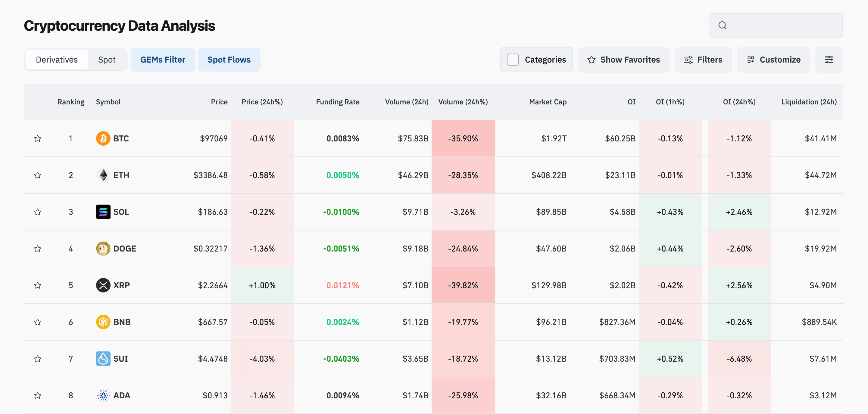Enable the Categories checkbox

click(513, 60)
